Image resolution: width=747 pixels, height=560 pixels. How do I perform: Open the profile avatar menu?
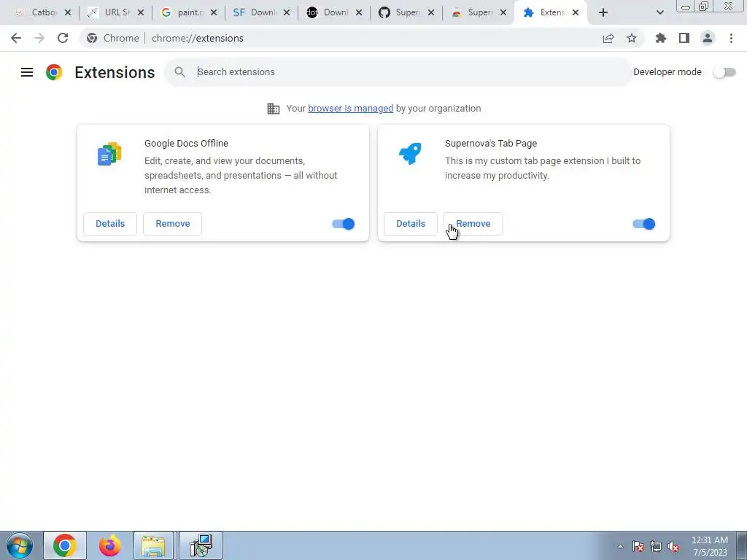click(x=708, y=38)
